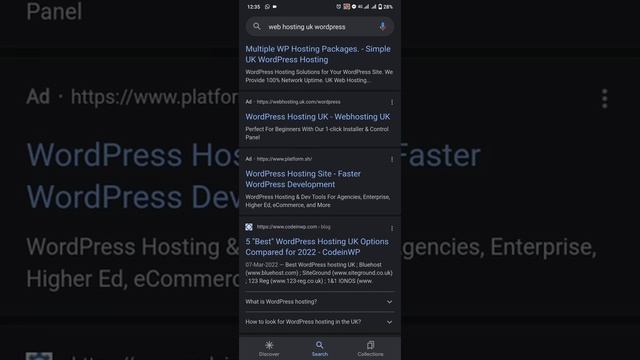The height and width of the screenshot is (360, 640).
Task: Click the codeinwp.com blog URL text
Action: (x=293, y=227)
